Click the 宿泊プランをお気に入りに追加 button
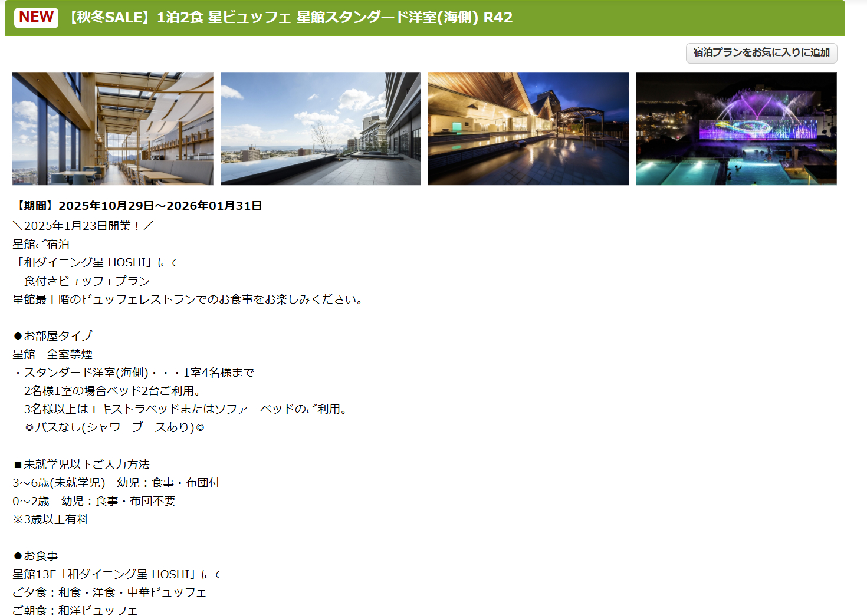The width and height of the screenshot is (867, 616). [761, 53]
